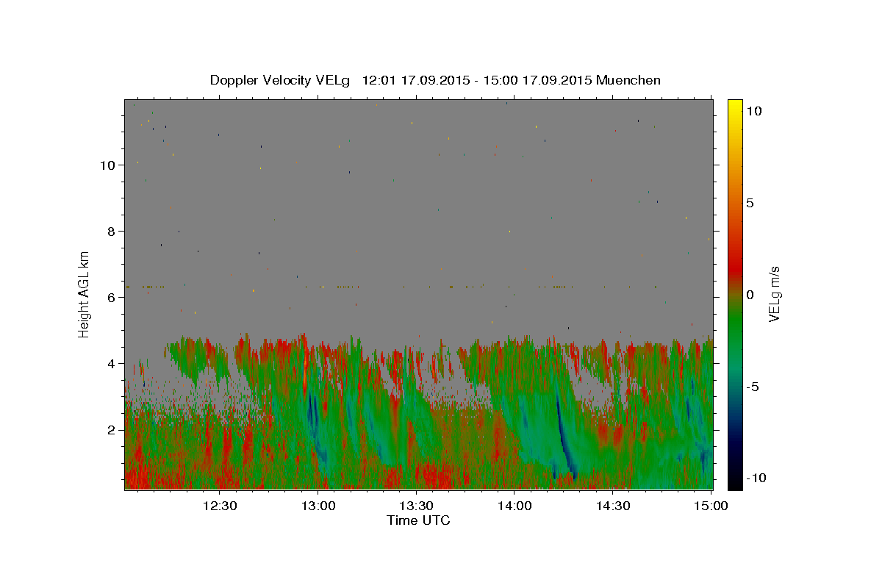Click the height axis label 8
Image resolution: width=882 pixels, height=588 pixels.
coord(112,231)
